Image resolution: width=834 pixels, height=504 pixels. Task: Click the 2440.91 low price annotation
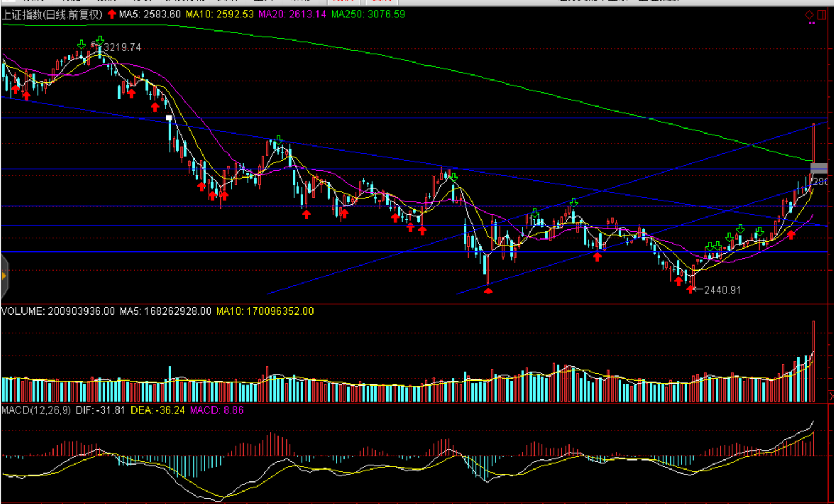(722, 290)
